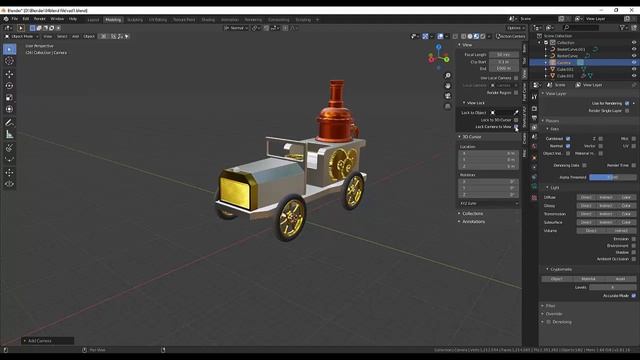Select the Measure tool
This screenshot has height=360, width=640.
click(9, 134)
